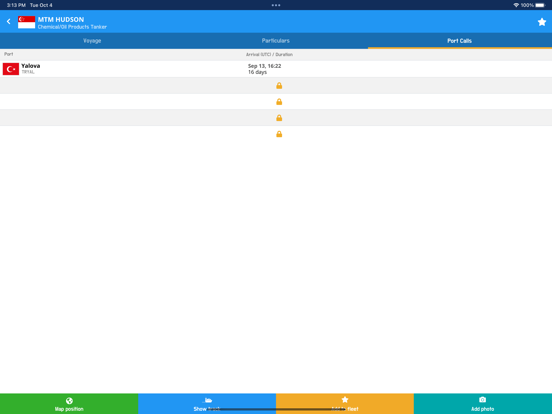This screenshot has width=552, height=414.
Task: Open the Particulars tab
Action: tap(276, 41)
